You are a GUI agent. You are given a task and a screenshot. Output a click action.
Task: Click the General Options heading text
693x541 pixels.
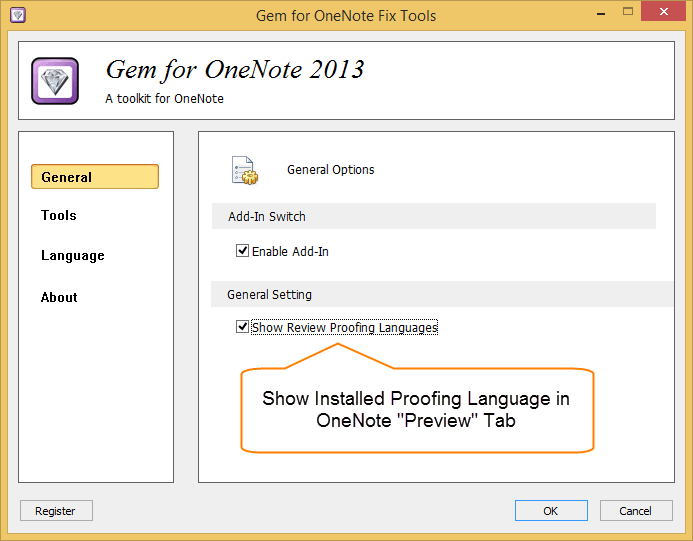[331, 170]
